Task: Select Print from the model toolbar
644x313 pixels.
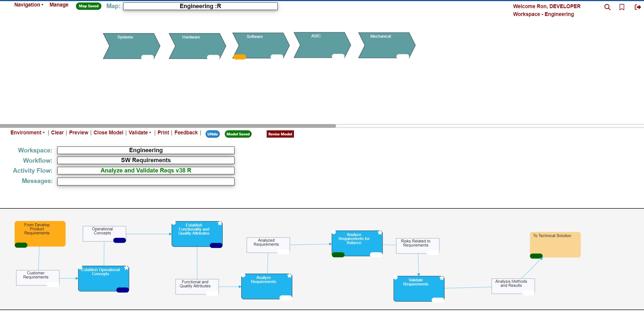Action: (163, 132)
